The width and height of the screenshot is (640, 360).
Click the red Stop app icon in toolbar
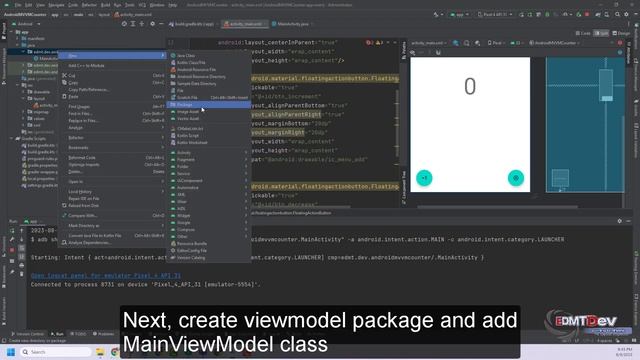click(587, 14)
